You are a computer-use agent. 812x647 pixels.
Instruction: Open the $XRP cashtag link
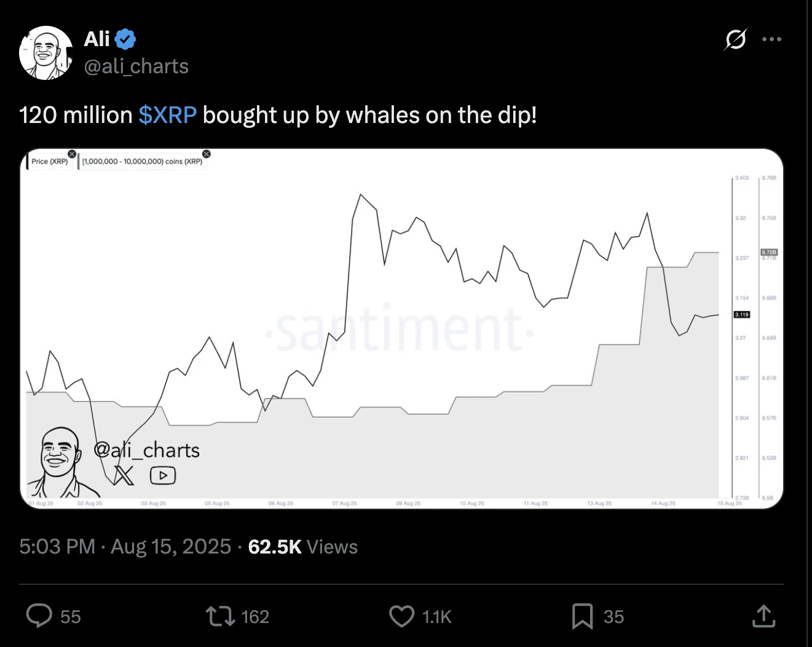click(167, 115)
